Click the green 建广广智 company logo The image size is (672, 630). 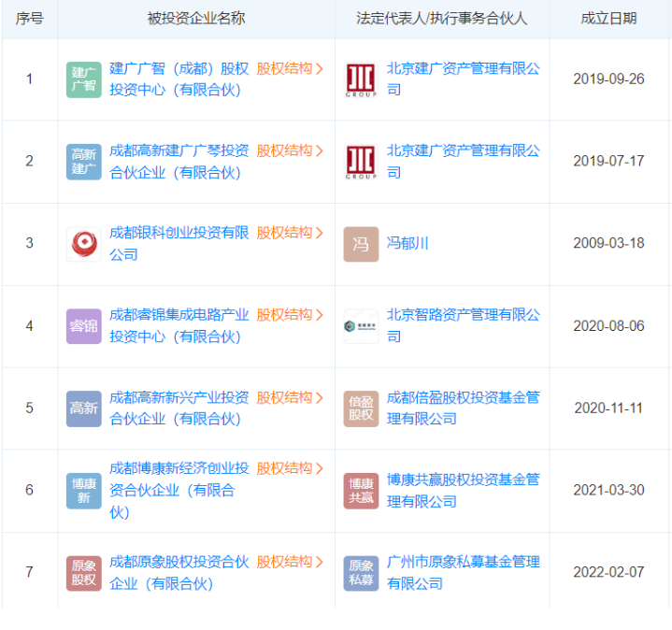(83, 79)
